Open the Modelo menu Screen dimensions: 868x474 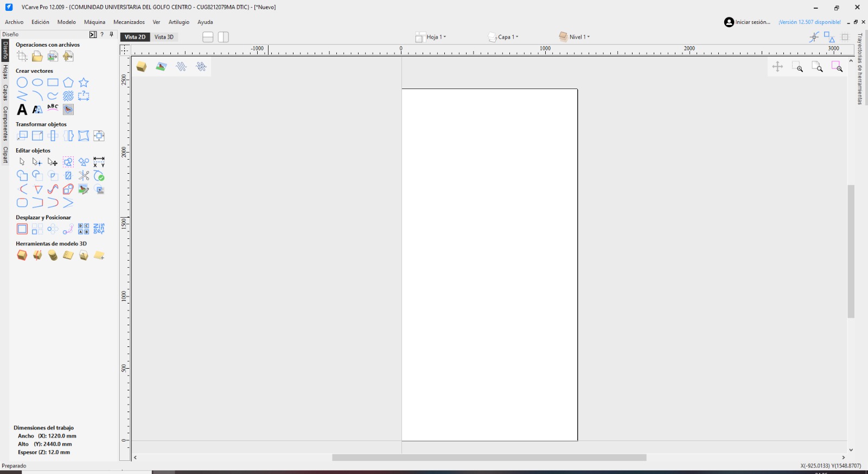[67, 22]
